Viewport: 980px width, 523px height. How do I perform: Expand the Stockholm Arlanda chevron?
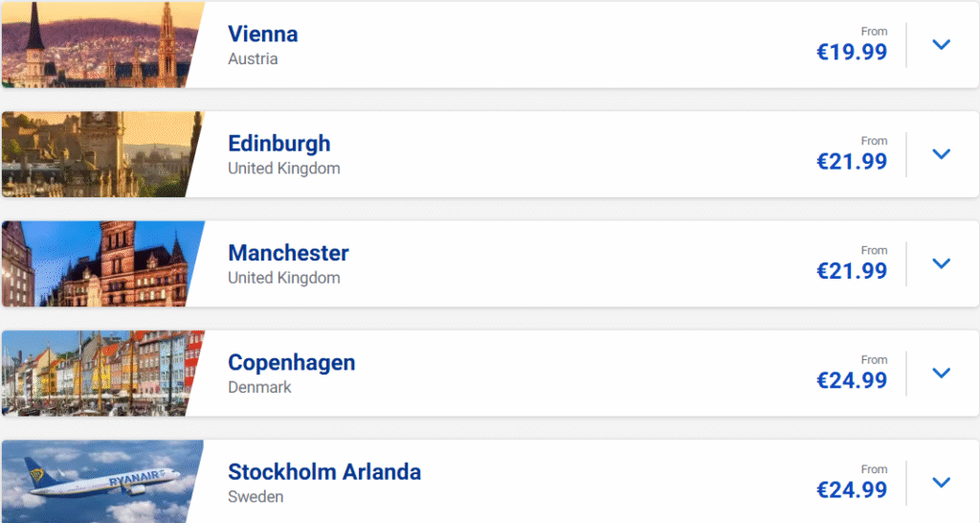pyautogui.click(x=942, y=482)
